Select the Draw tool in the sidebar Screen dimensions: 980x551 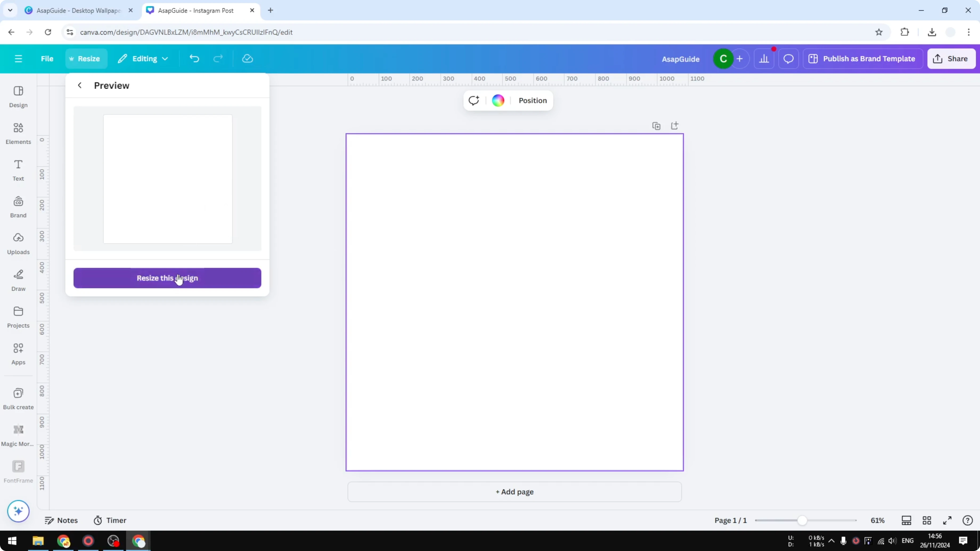pyautogui.click(x=18, y=280)
